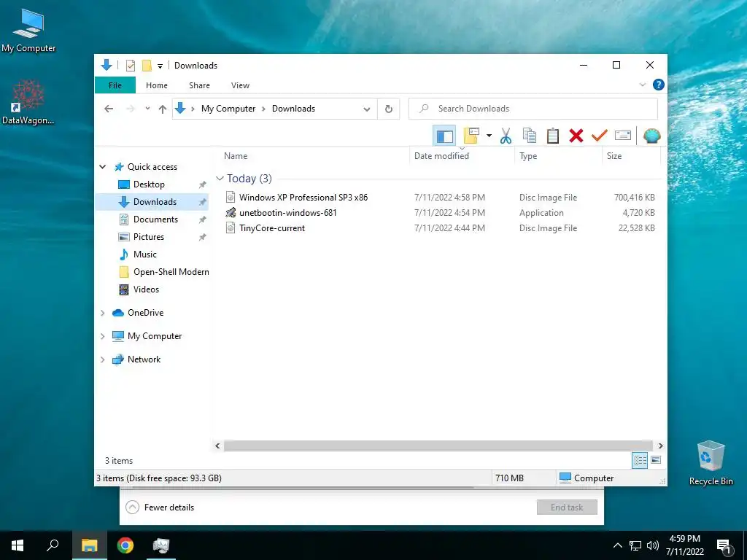Click the Back navigation arrow
This screenshot has height=560, width=747.
109,109
